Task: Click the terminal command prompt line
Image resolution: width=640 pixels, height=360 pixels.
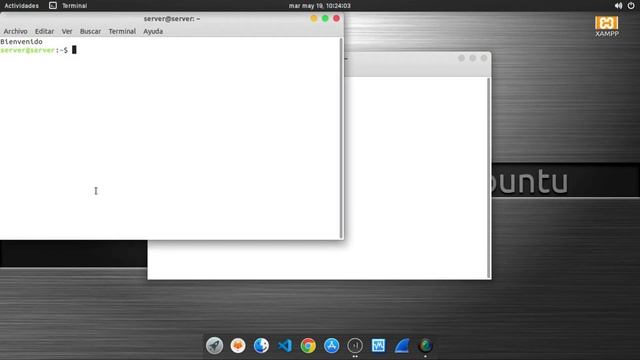Action: coord(38,50)
